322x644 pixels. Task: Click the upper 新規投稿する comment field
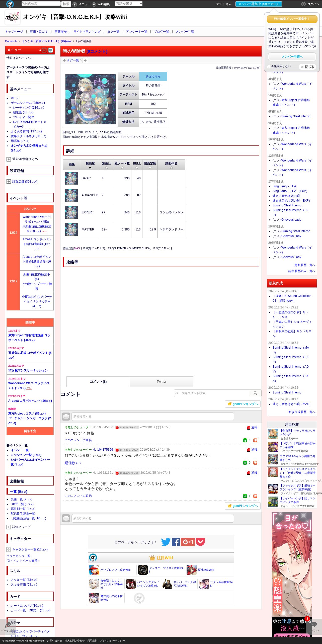[x=153, y=417]
